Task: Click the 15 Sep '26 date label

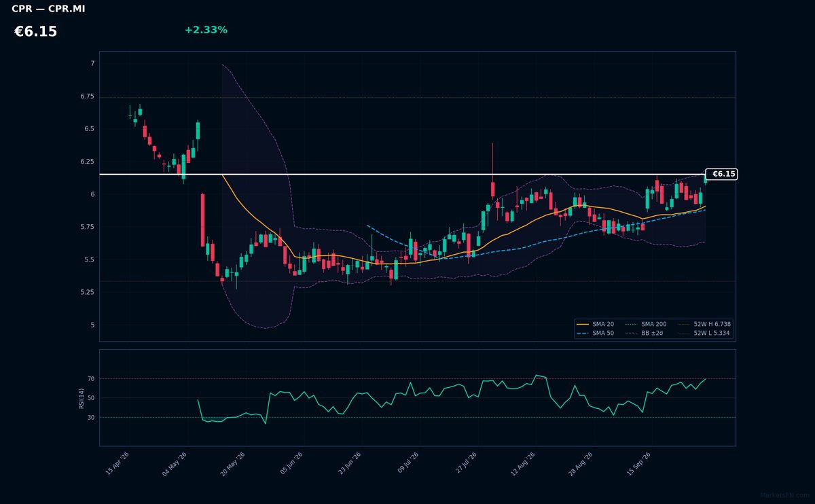Action: pos(639,464)
